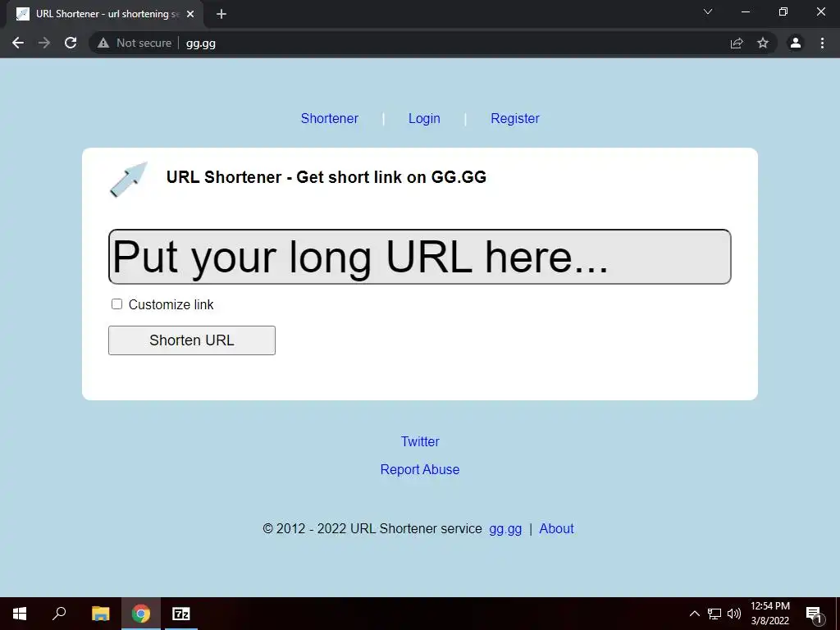Viewport: 840px width, 630px height.
Task: Open the Report Abuse link
Action: (420, 469)
